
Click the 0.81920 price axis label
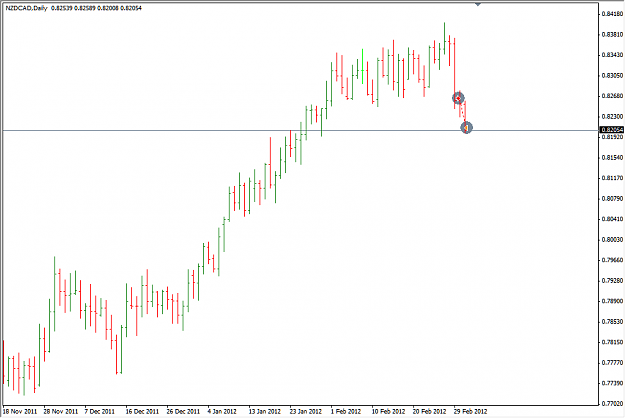[x=612, y=137]
